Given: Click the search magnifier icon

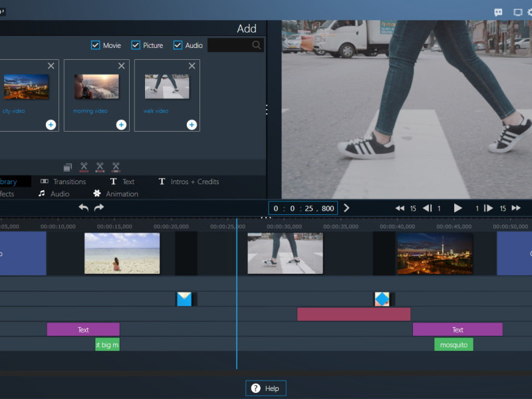Looking at the screenshot, I should click(x=257, y=45).
